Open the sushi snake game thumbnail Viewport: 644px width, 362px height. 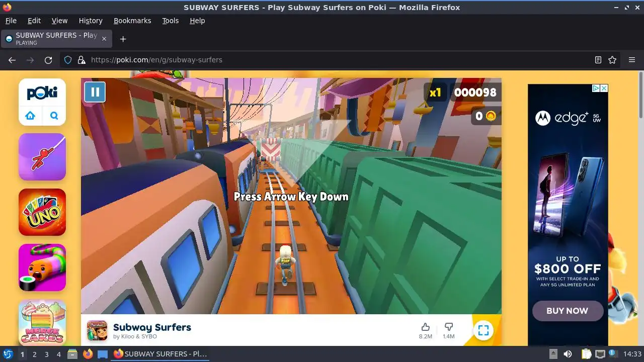(42, 267)
